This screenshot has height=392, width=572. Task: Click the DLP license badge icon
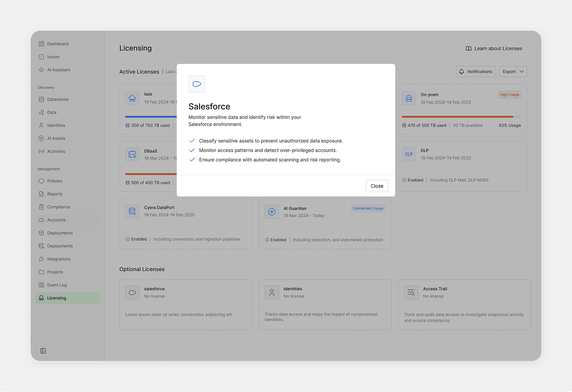[409, 154]
